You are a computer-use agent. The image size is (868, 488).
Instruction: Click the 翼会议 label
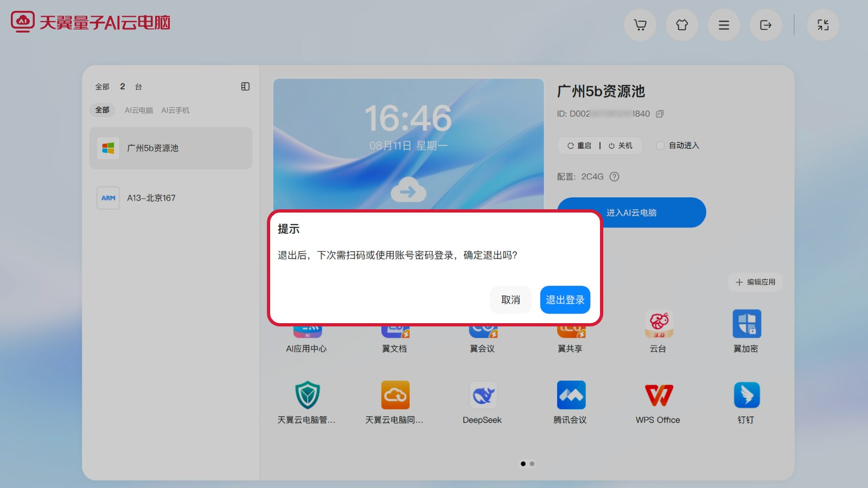coord(482,349)
